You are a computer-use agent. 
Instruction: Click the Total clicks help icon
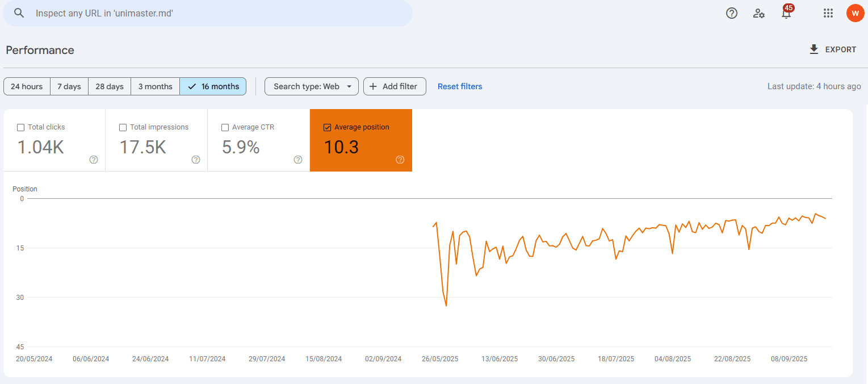tap(94, 160)
